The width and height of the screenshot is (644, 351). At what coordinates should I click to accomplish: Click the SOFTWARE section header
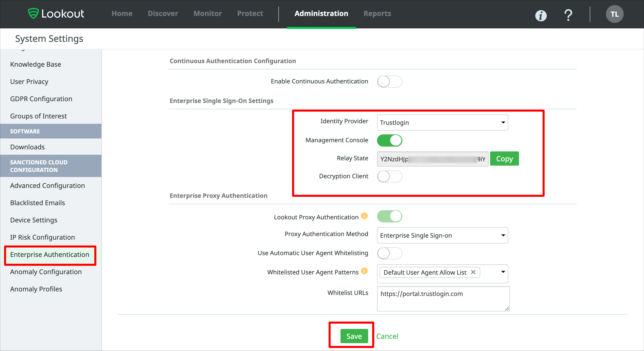[51, 131]
